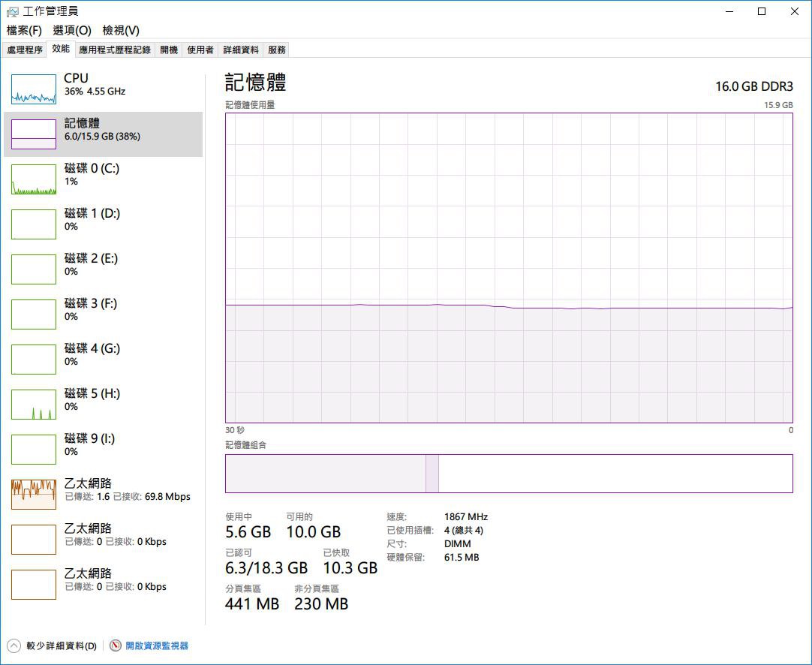
Task: Click the 5.6 GB 使用中 value
Action: (x=248, y=532)
